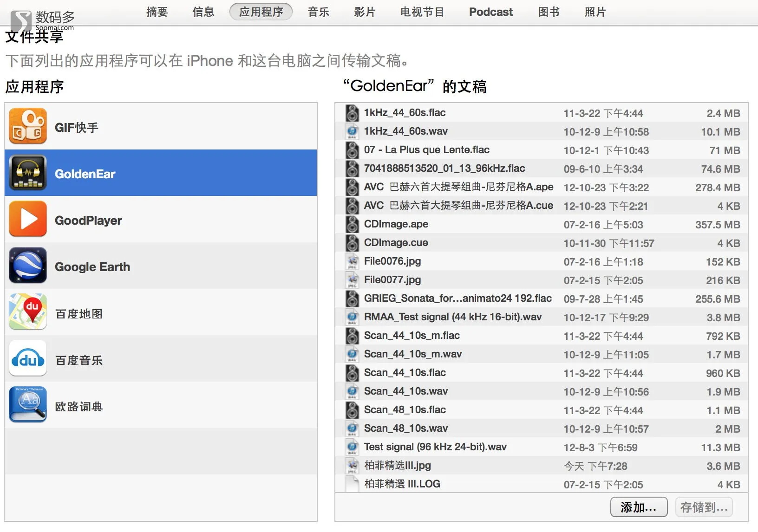This screenshot has width=758, height=532.
Task: Click the date 今天 下午7:28
Action: [x=595, y=466]
